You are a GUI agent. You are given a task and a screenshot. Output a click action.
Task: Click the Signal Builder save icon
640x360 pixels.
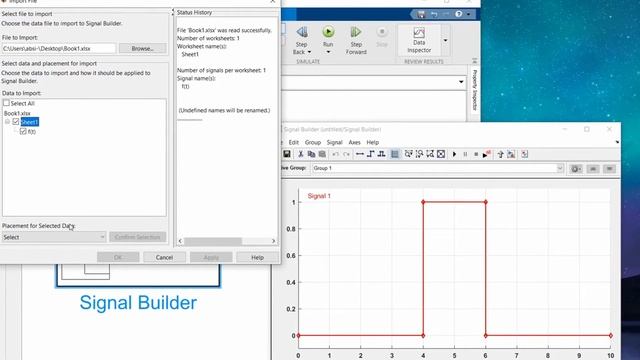287,154
